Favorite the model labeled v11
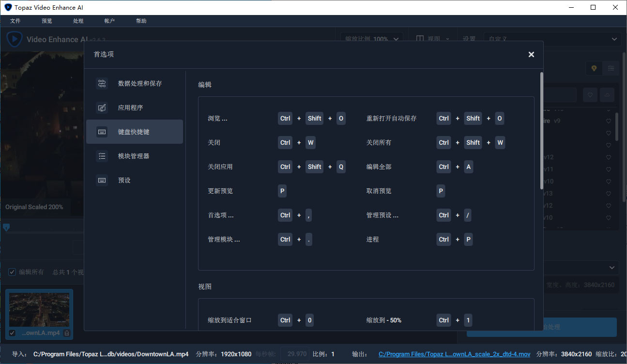This screenshot has height=364, width=627. pos(609,169)
